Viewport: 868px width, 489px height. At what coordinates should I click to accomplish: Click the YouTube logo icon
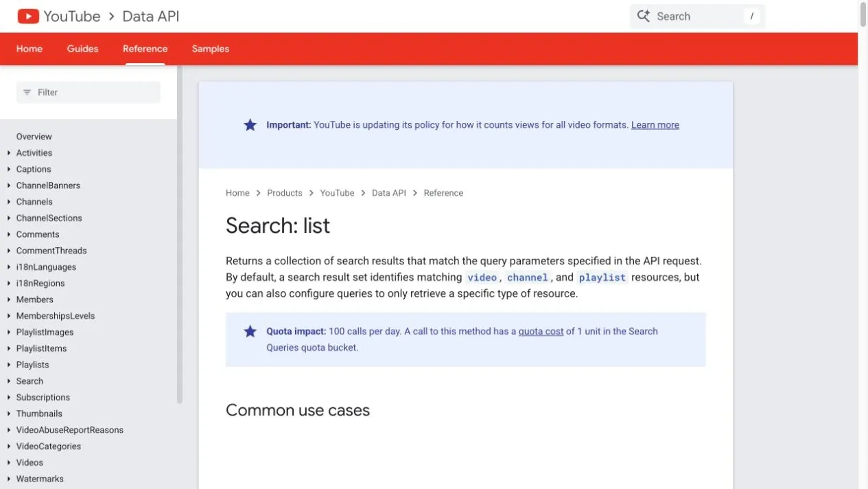[28, 16]
